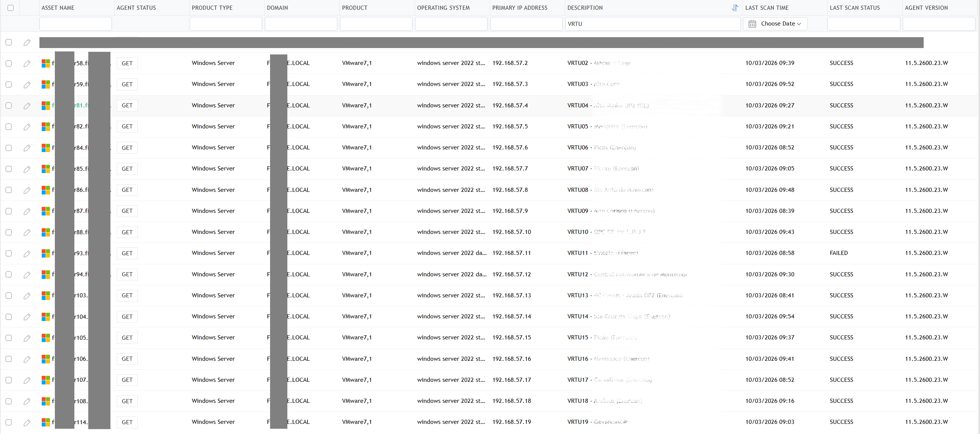This screenshot has height=434, width=980.
Task: Click the calendar icon in the Last Scan Time filter
Action: pyautogui.click(x=752, y=24)
